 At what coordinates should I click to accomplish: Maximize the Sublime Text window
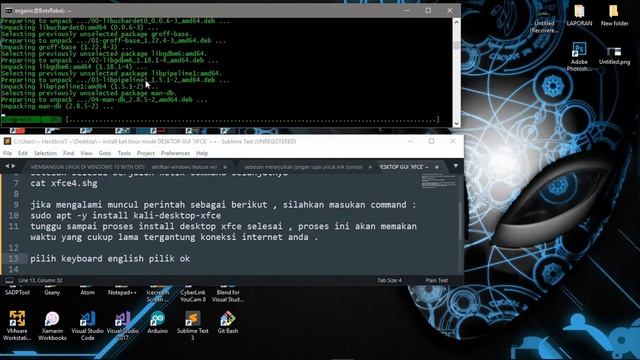click(x=431, y=141)
